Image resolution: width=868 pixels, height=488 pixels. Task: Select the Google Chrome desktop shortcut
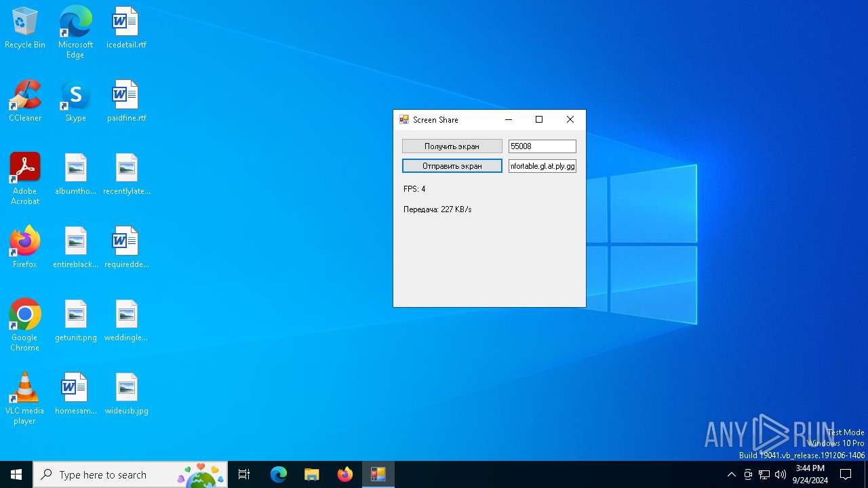tap(25, 325)
